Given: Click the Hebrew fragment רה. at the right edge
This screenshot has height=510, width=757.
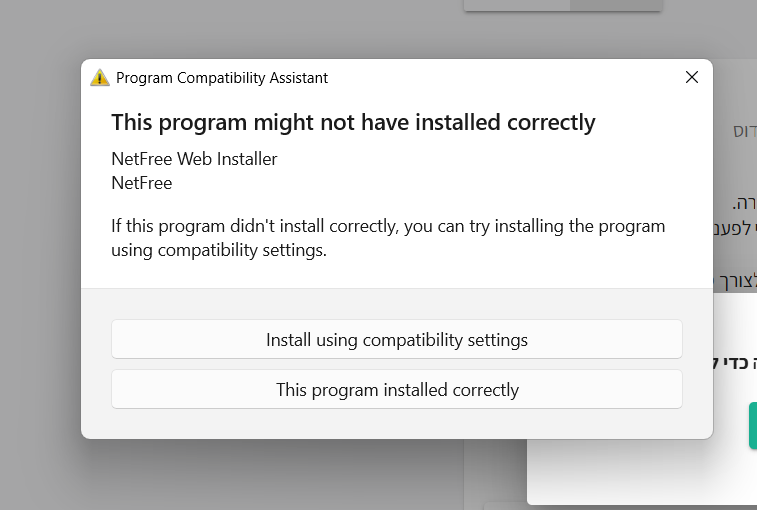Looking at the screenshot, I should pyautogui.click(x=744, y=203).
